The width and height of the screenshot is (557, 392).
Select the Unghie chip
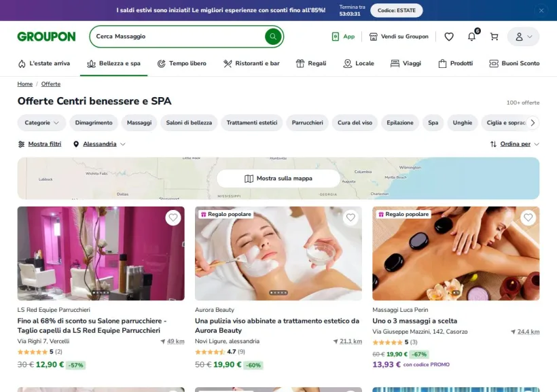pyautogui.click(x=463, y=122)
